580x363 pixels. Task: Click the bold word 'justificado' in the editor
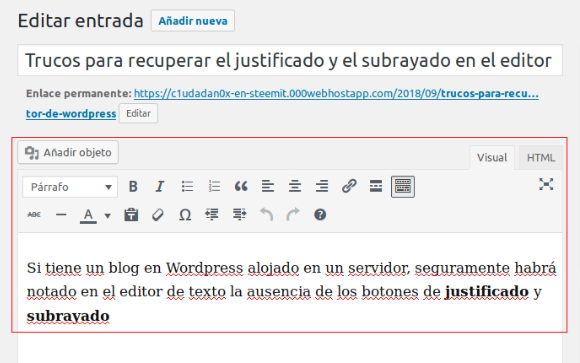tap(487, 292)
